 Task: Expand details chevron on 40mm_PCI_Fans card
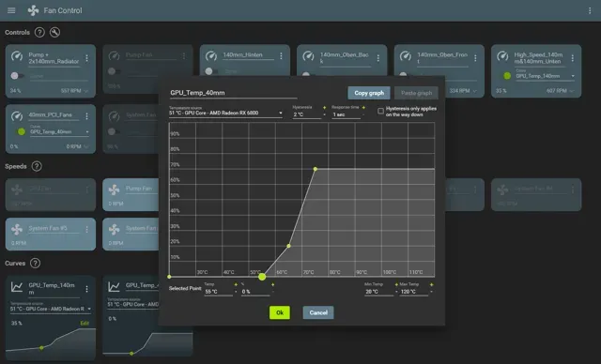(86, 146)
